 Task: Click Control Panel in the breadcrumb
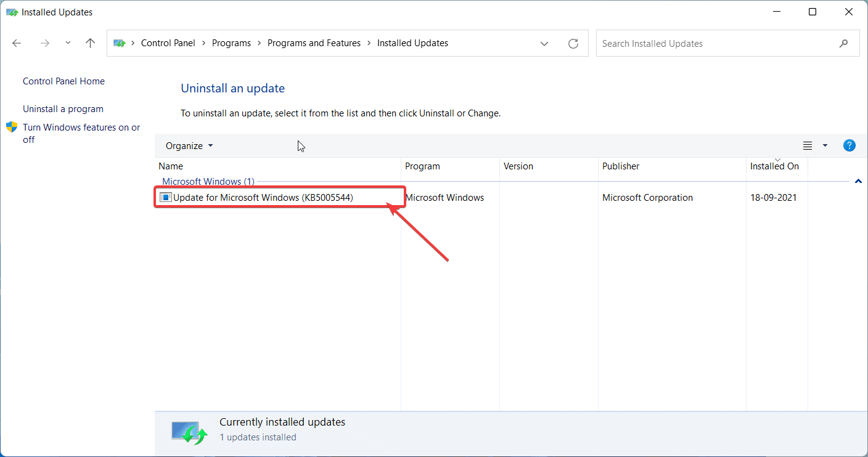(x=168, y=43)
